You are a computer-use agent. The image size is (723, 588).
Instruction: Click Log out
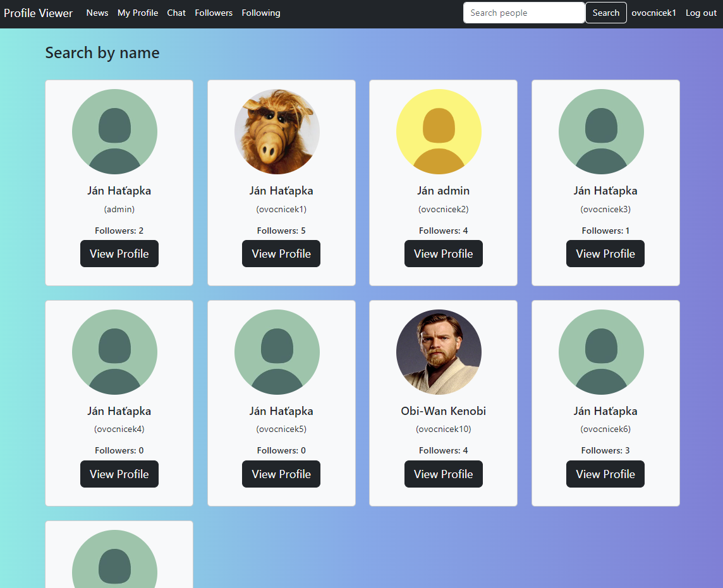(x=701, y=13)
